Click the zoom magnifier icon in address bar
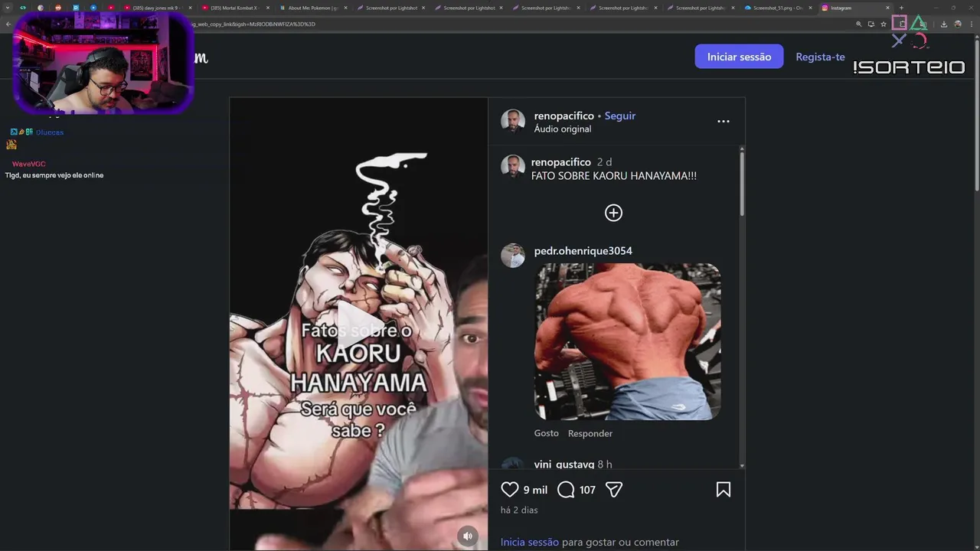Screen dimensions: 980x551 point(859,24)
